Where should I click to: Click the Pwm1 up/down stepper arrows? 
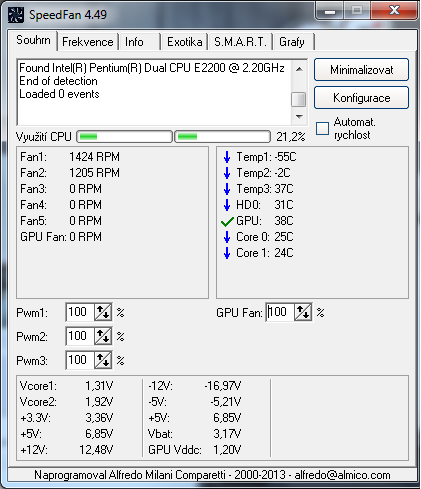103,312
